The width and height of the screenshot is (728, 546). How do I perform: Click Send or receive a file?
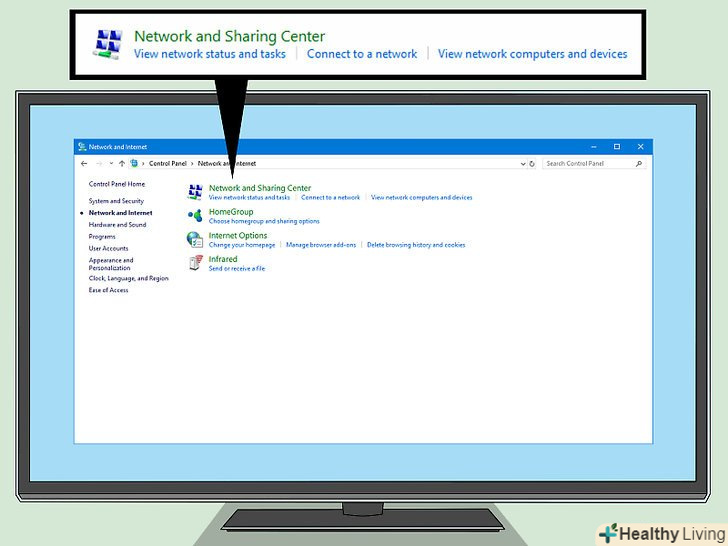237,268
